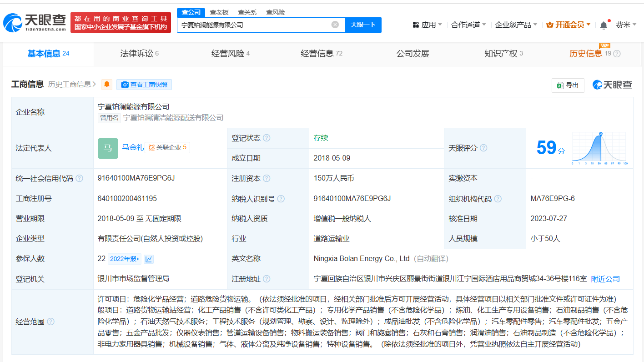Screen dimensions: 644x362
Task: Click the 59分 TianYan score
Action: [550, 148]
